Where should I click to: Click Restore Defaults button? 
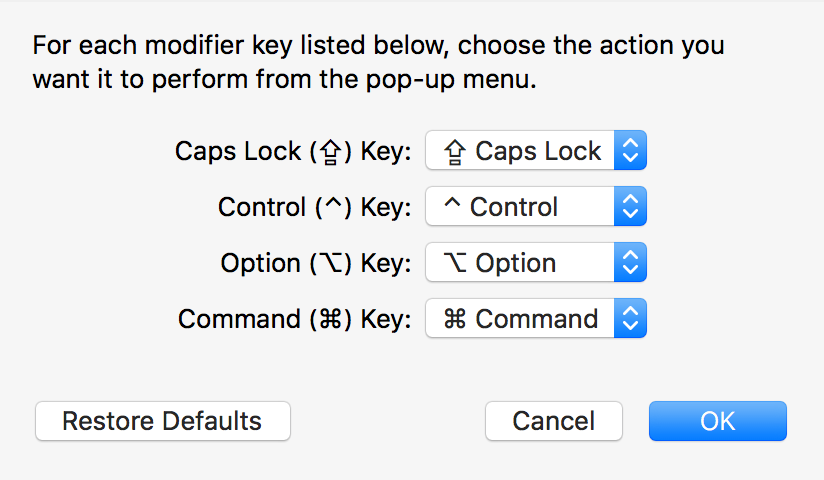point(162,421)
